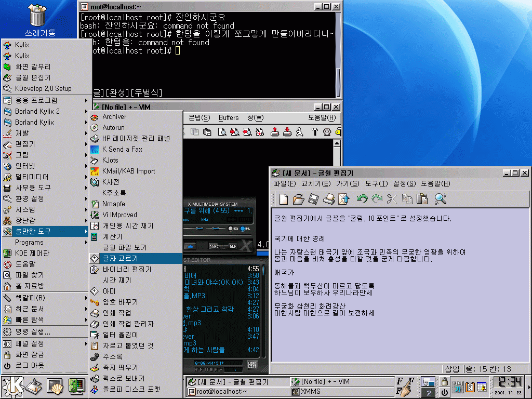Image resolution: width=532 pixels, height=399 pixels.
Task: Expand the 최근 문서 submenu
Action: 46,309
